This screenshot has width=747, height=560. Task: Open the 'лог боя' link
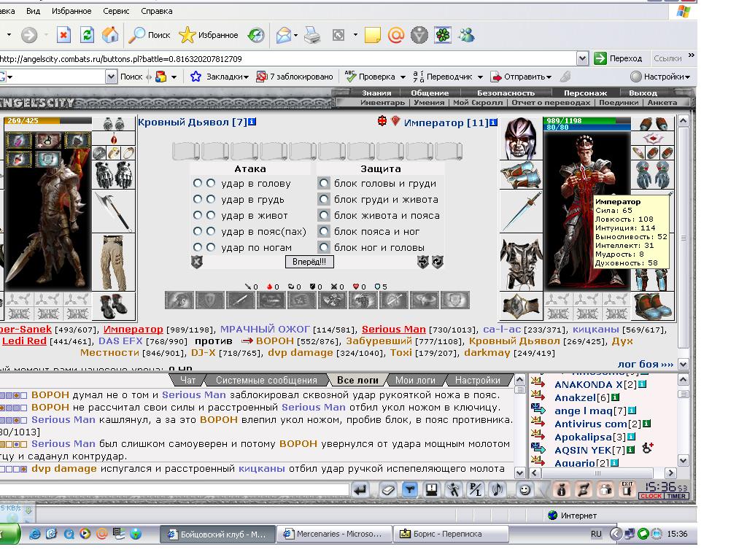[645, 365]
